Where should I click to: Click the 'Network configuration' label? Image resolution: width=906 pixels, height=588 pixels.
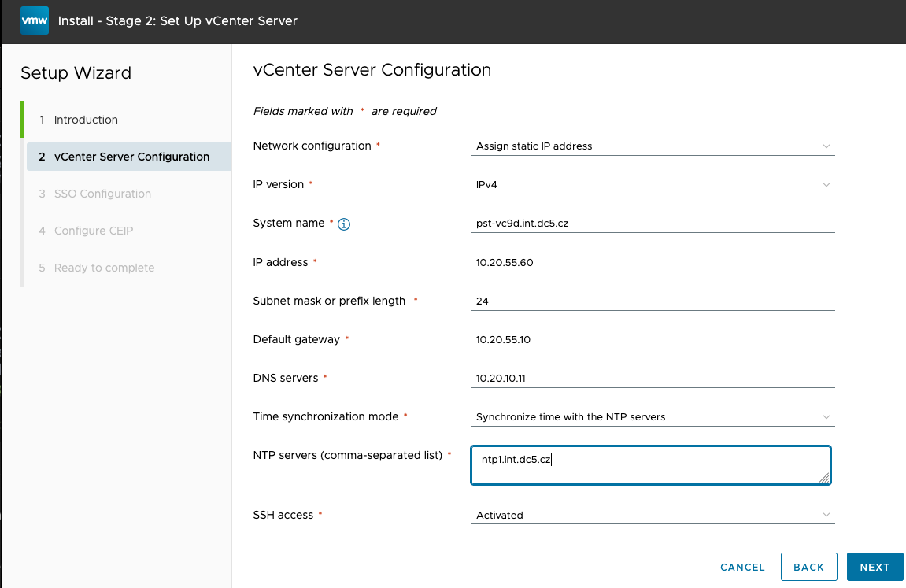click(x=312, y=146)
